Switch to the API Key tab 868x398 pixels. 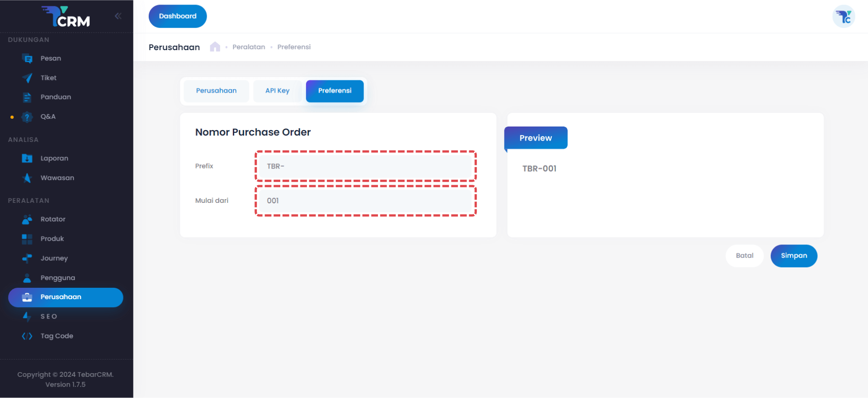click(x=277, y=91)
